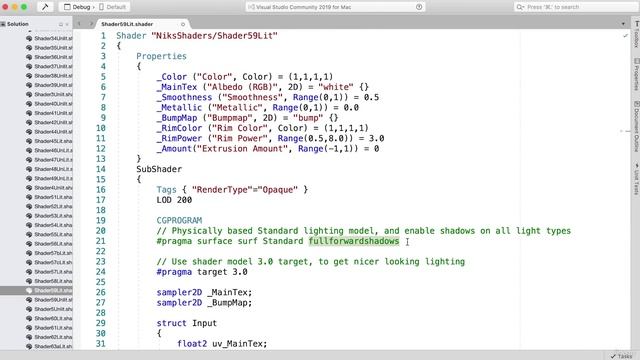Click the highlighted word fullforwardshadows
The height and width of the screenshot is (360, 640).
click(x=354, y=241)
